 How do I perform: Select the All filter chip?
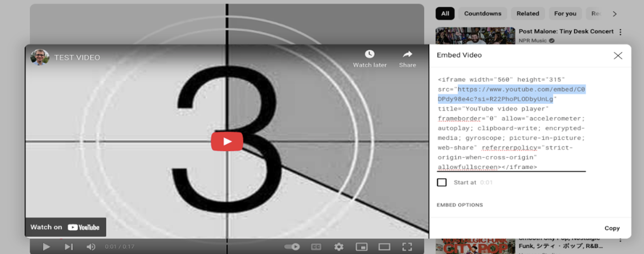(445, 13)
